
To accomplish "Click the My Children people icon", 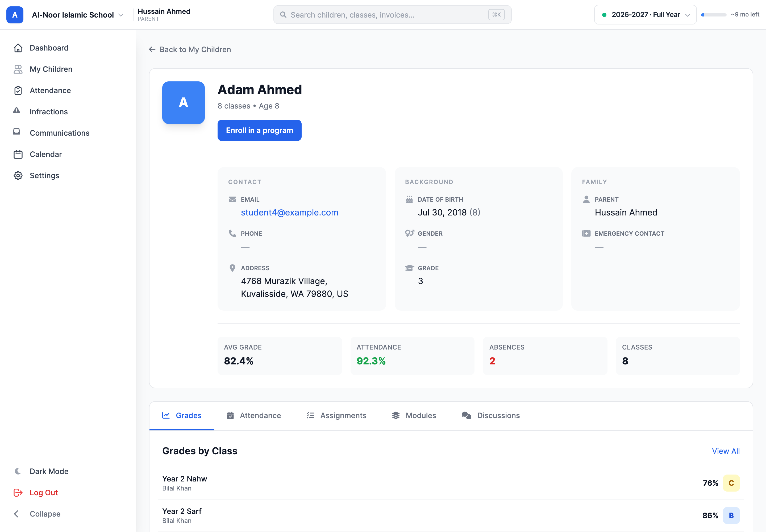I will coord(18,69).
